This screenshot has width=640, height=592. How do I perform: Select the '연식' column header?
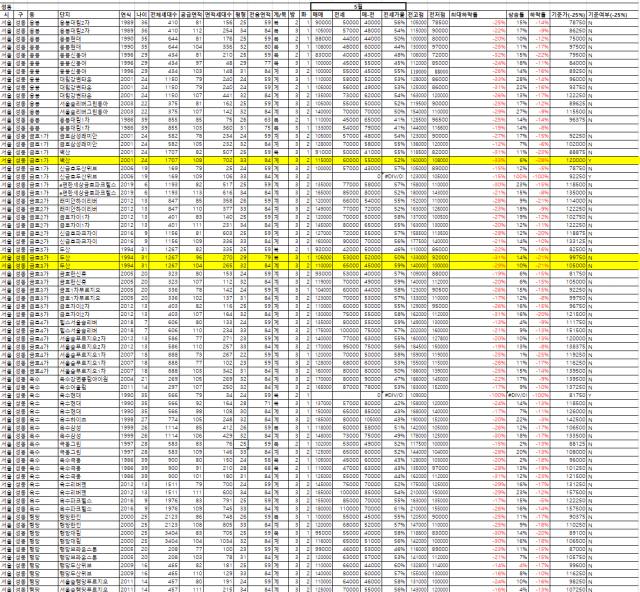point(126,14)
